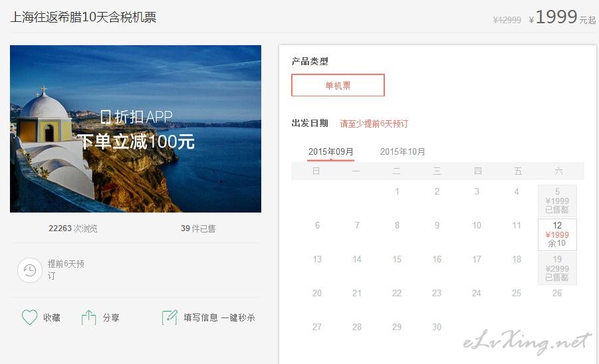Click calendar date 30

point(437,327)
